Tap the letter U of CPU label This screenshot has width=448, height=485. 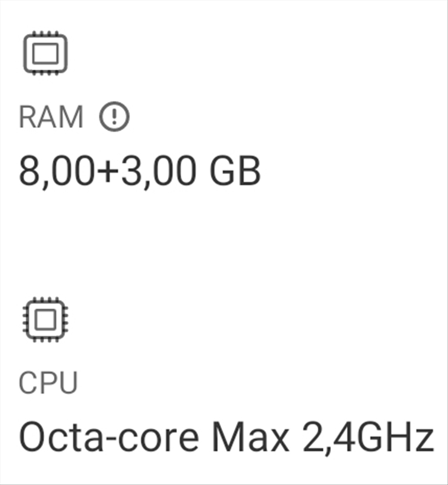67,383
